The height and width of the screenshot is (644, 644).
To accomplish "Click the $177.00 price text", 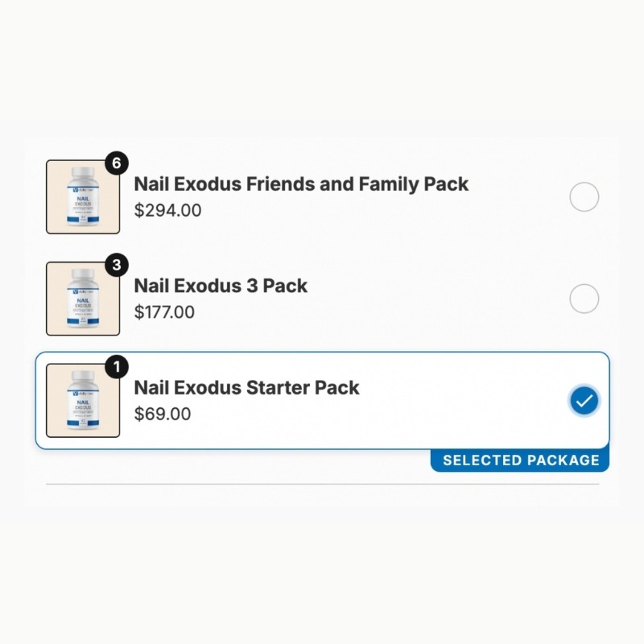I will [164, 312].
